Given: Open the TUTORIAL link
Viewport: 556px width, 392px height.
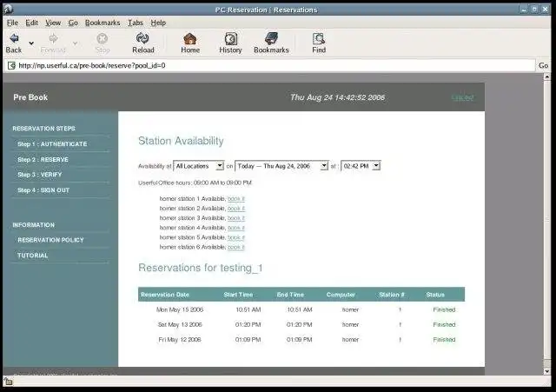Looking at the screenshot, I should coord(33,256).
